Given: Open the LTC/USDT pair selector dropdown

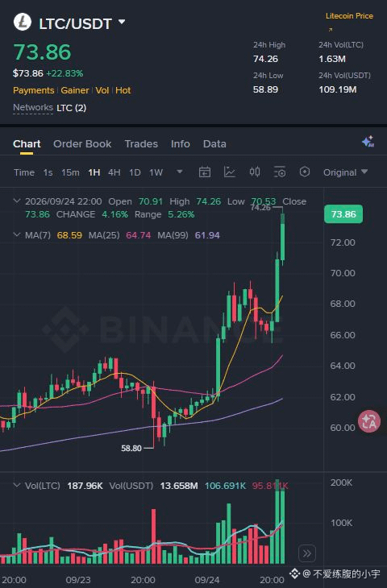Looking at the screenshot, I should pyautogui.click(x=81, y=23).
